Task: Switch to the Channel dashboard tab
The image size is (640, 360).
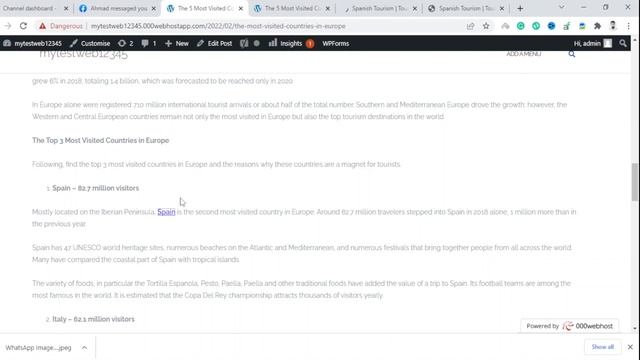Action: pyautogui.click(x=29, y=8)
